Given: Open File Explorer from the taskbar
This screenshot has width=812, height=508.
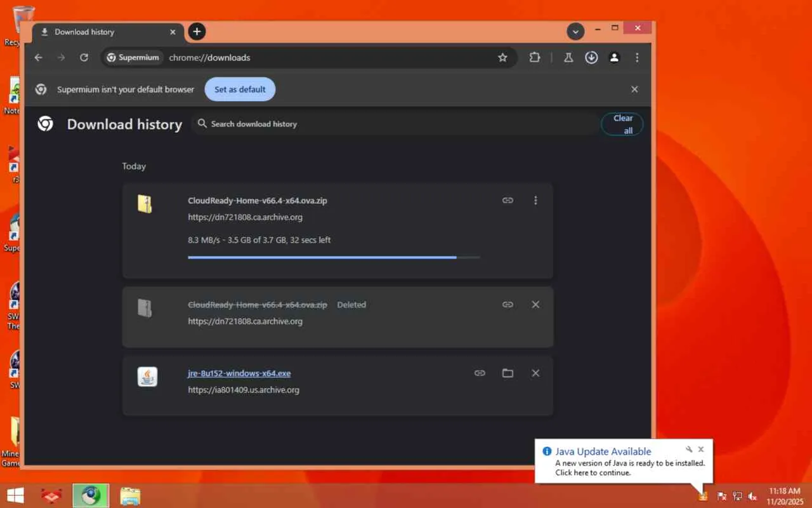Looking at the screenshot, I should coord(130,495).
